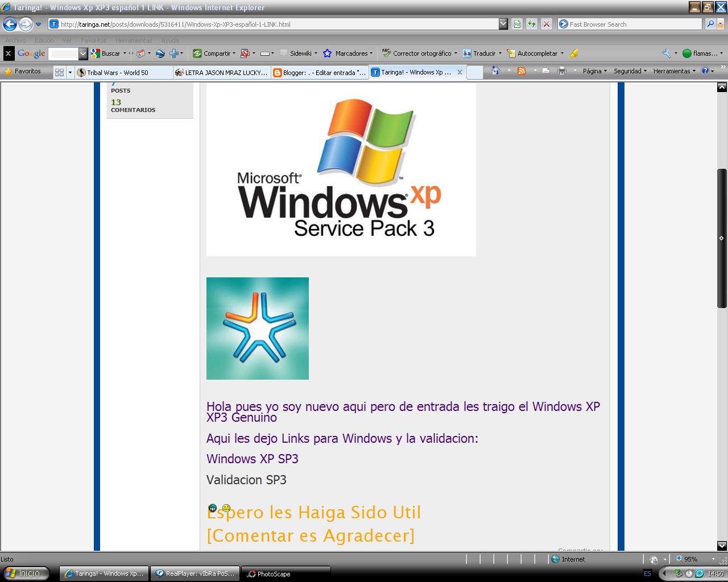728x582 pixels.
Task: Click the vertical scrollbar thumb
Action: (x=722, y=238)
